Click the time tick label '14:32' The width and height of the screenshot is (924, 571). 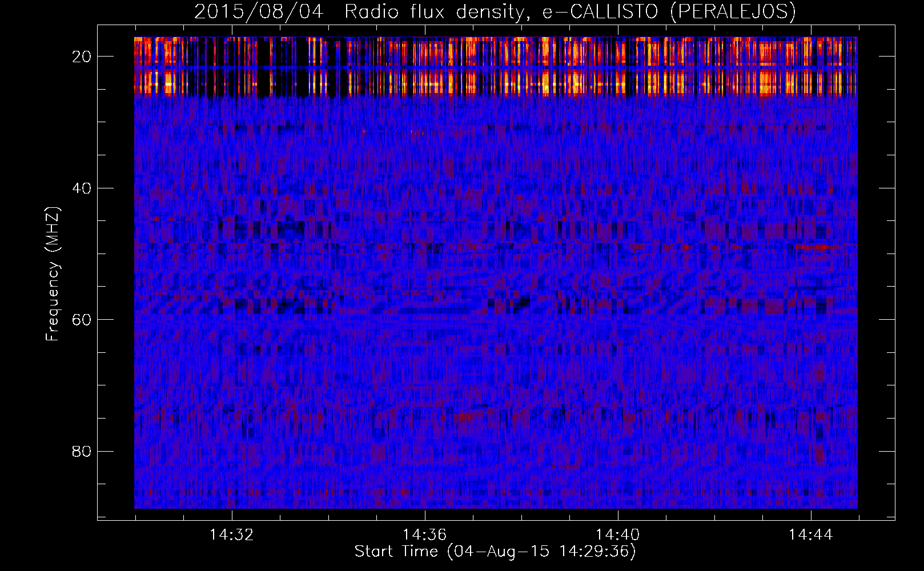pyautogui.click(x=231, y=534)
